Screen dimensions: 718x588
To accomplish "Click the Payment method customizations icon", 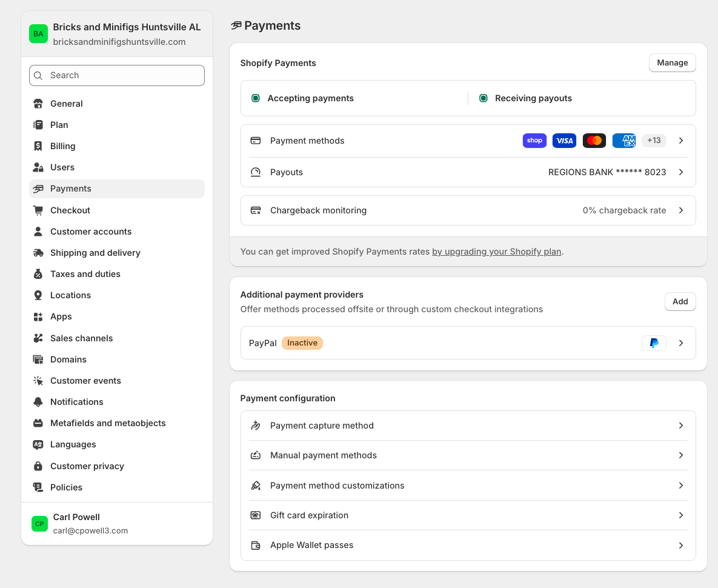I will (x=256, y=486).
